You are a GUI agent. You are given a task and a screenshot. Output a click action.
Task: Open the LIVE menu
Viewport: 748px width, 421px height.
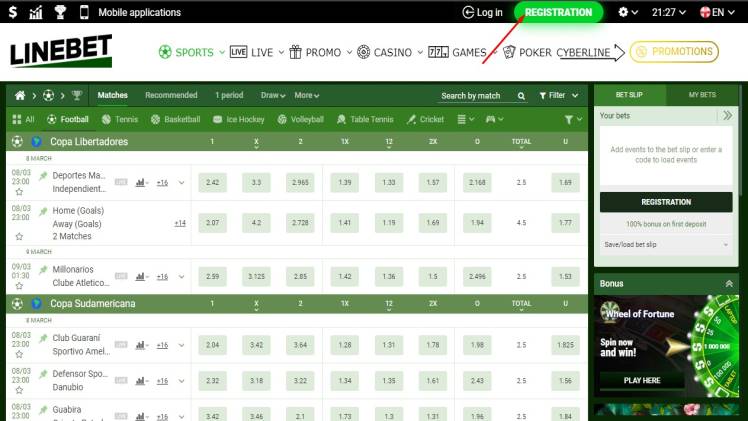click(x=257, y=52)
